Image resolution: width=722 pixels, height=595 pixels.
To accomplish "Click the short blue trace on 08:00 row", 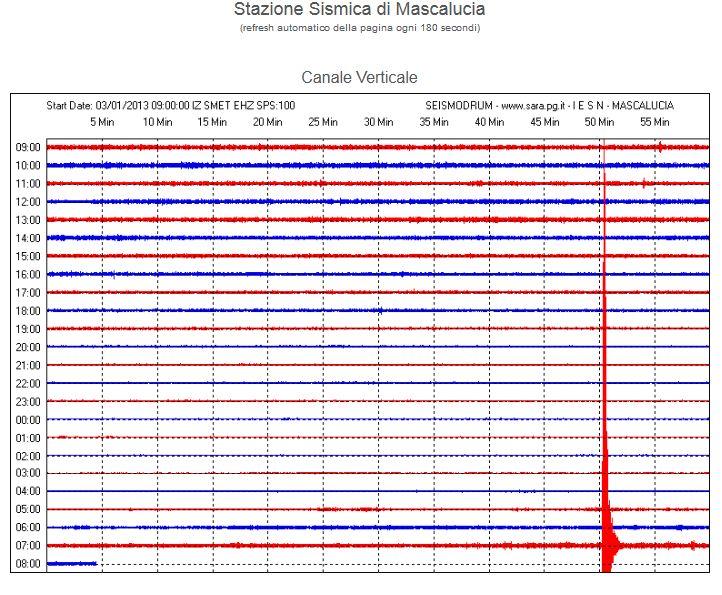I will (x=71, y=564).
